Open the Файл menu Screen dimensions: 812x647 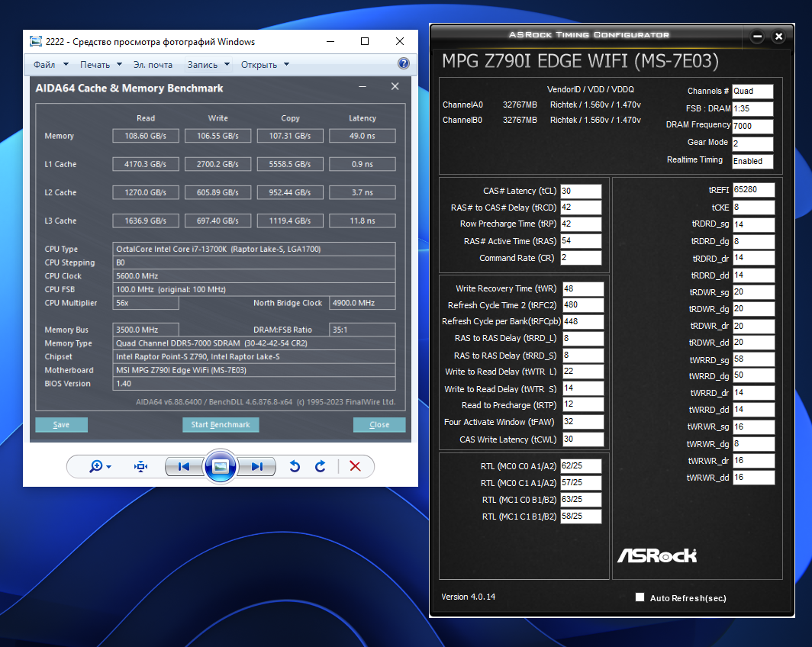click(x=50, y=65)
